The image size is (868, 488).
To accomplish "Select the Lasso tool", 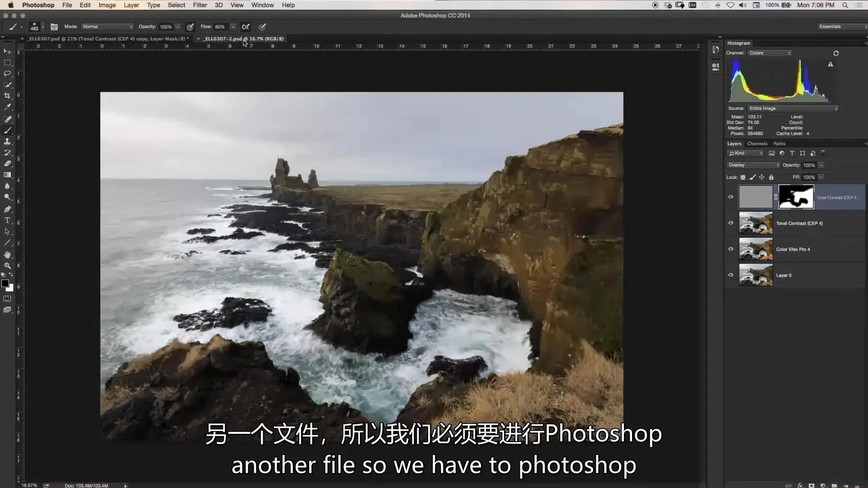I will (7, 73).
